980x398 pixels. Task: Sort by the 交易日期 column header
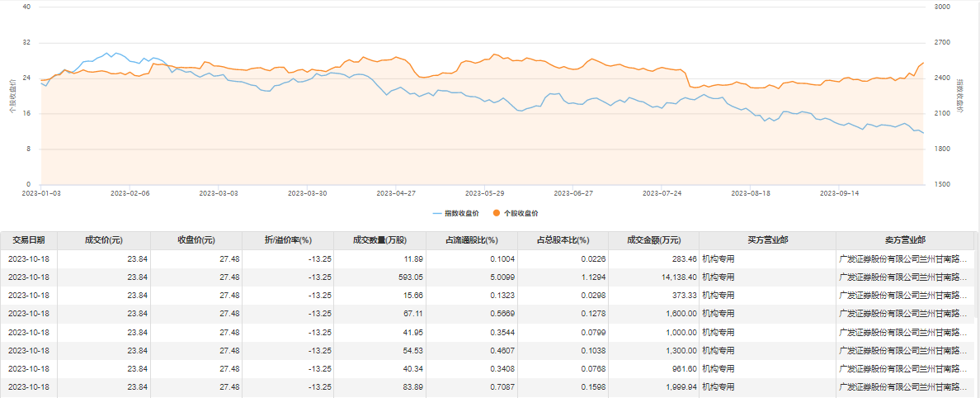(x=29, y=240)
